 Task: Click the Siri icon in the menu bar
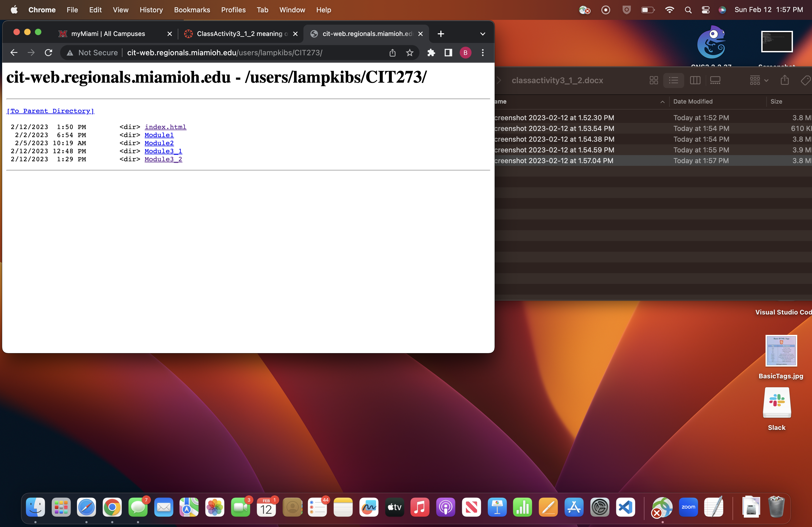click(722, 10)
